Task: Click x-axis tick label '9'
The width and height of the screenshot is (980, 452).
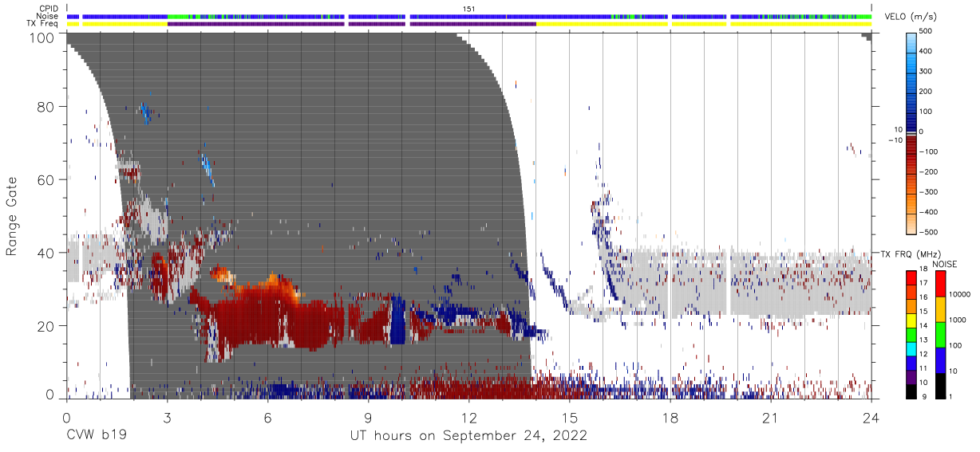Action: tap(368, 417)
